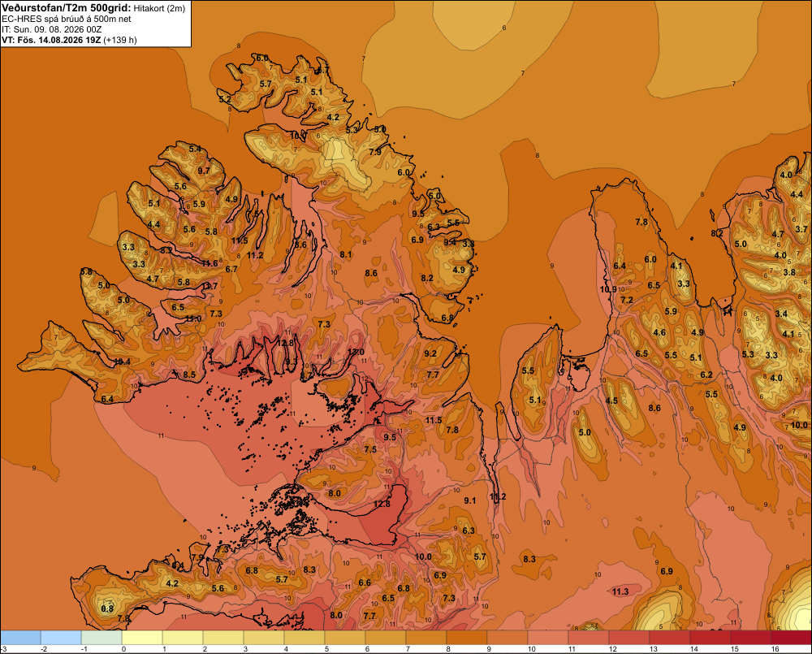Screen dimensions: 812x654
Task: Select the legend swatch between 8 and 9
Action: pyautogui.click(x=467, y=638)
